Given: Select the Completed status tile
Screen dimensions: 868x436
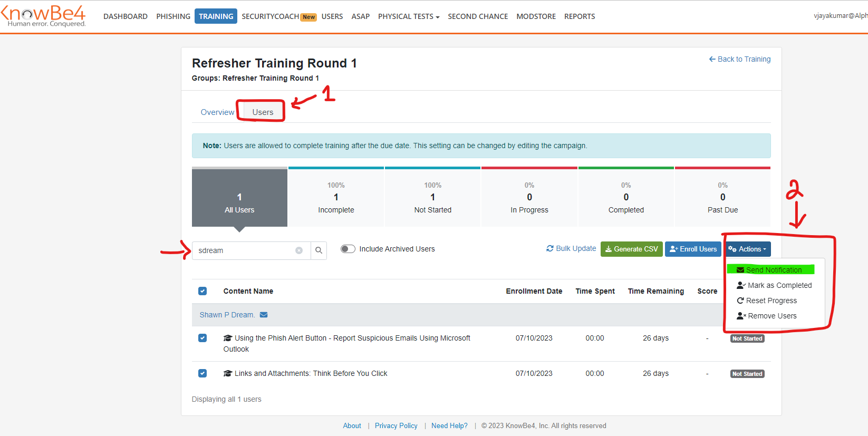Looking at the screenshot, I should [626, 197].
